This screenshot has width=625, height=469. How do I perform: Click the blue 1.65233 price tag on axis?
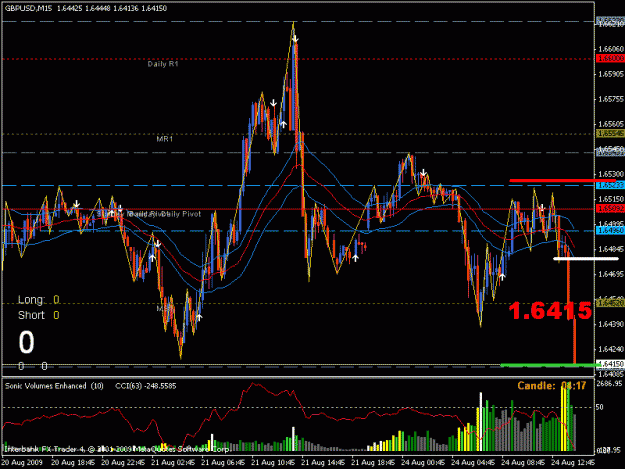coord(610,185)
